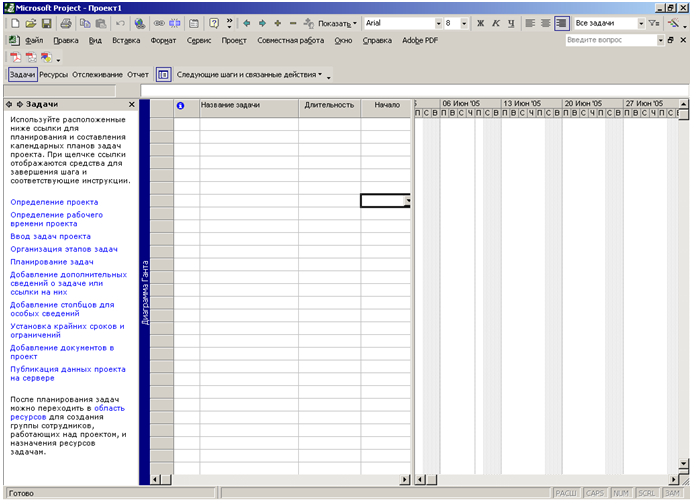Align text to the left
The height and width of the screenshot is (504, 696).
tap(530, 23)
